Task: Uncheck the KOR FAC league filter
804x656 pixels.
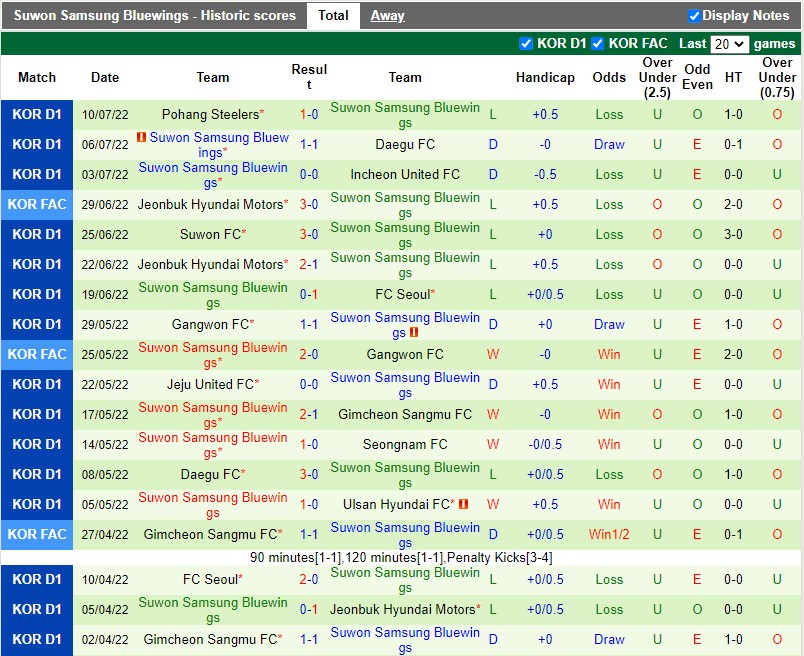Action: (x=598, y=44)
